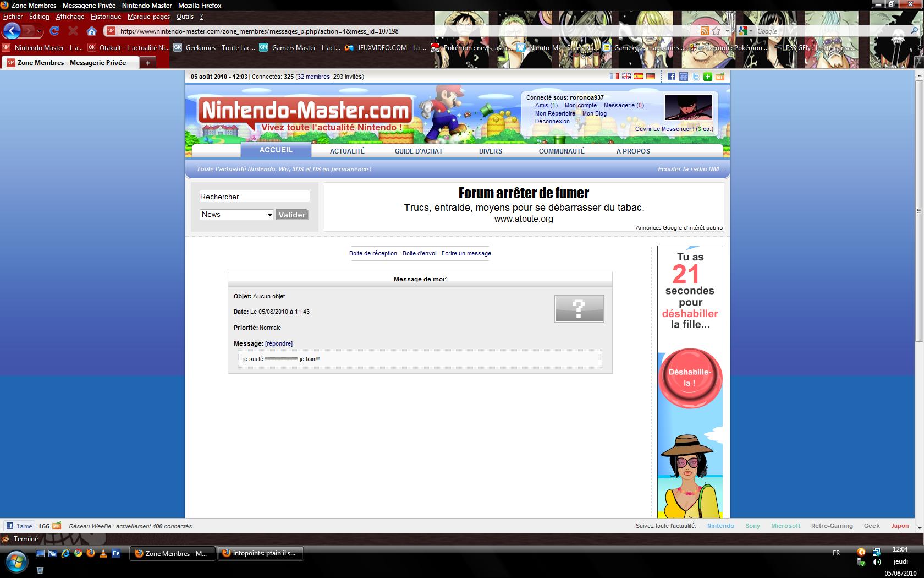
Task: Reload the page with the refresh icon
Action: click(x=54, y=31)
